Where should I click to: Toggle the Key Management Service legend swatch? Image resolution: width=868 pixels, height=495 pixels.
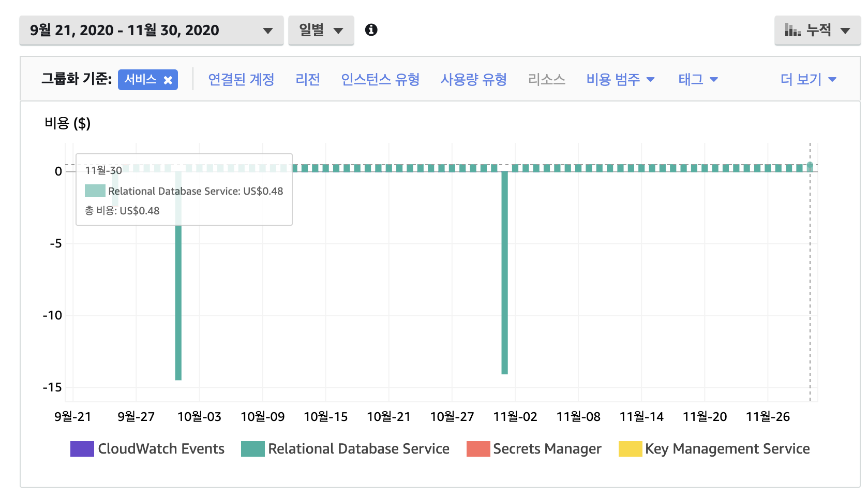click(631, 449)
